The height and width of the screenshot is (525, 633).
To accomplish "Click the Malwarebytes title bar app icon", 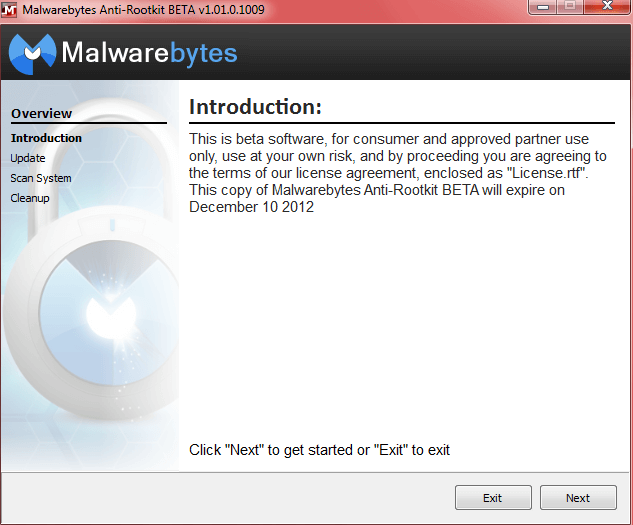I will [9, 10].
